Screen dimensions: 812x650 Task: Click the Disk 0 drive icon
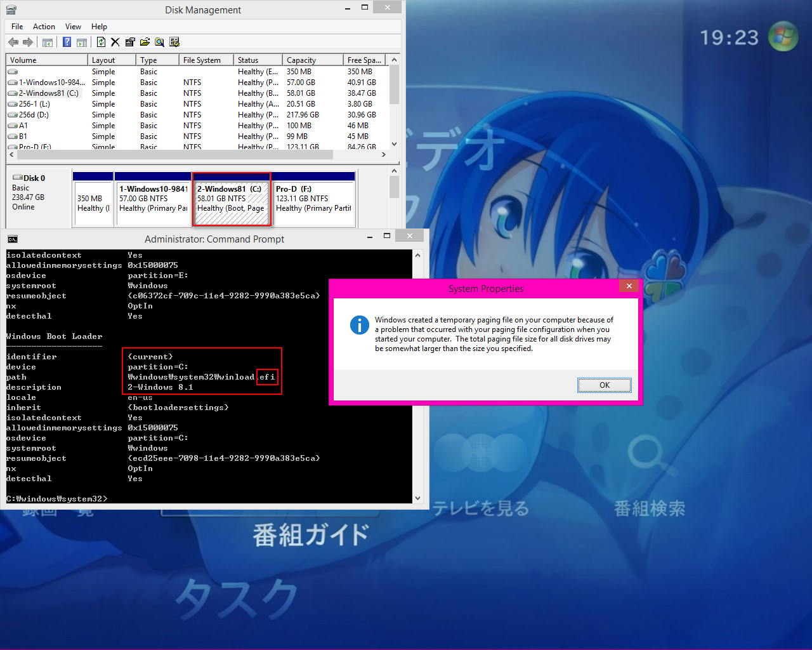point(17,178)
